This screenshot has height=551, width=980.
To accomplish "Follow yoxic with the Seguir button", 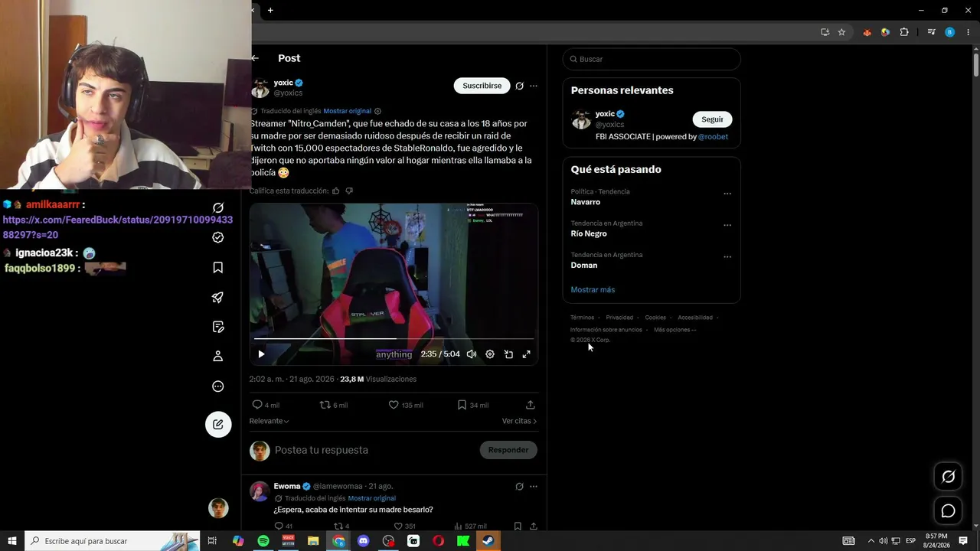I will (713, 119).
